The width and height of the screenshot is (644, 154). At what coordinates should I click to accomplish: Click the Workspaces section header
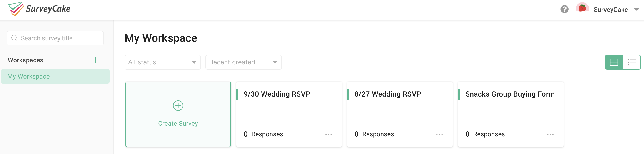click(25, 60)
